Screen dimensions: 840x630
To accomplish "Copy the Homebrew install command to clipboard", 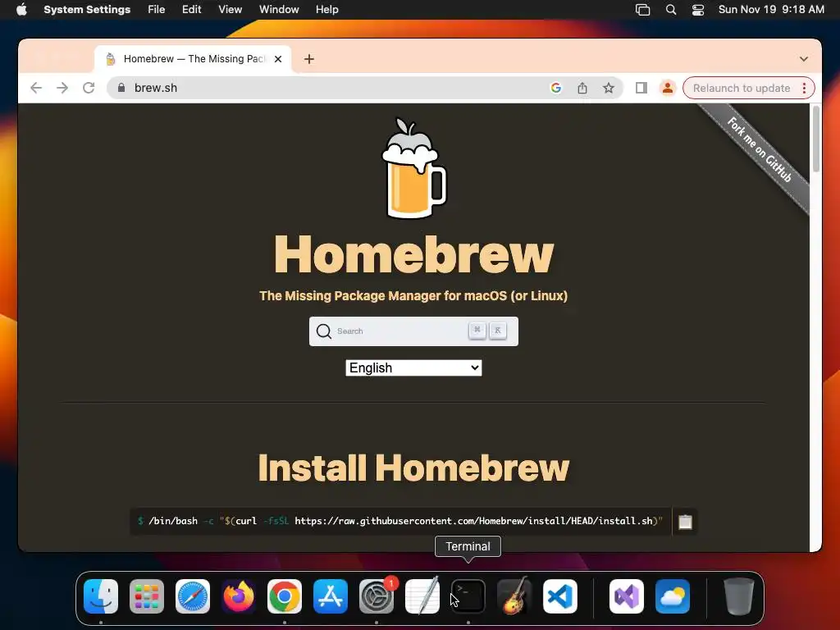I will click(685, 522).
